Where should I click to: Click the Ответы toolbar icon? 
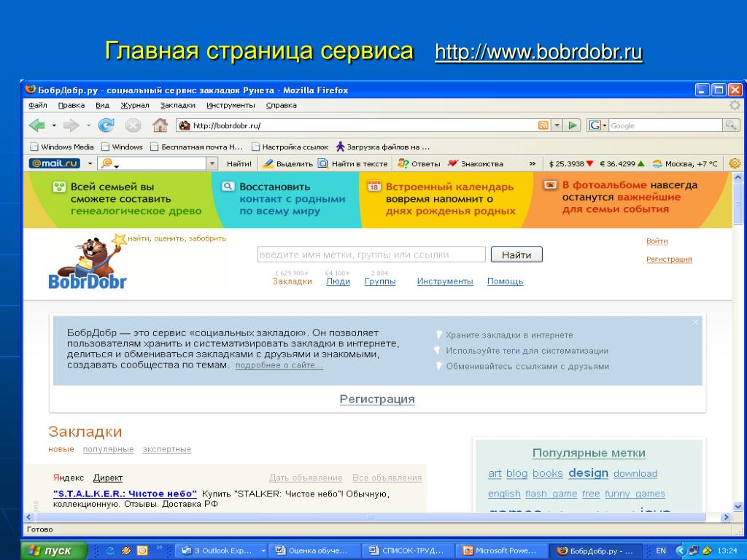tap(403, 163)
